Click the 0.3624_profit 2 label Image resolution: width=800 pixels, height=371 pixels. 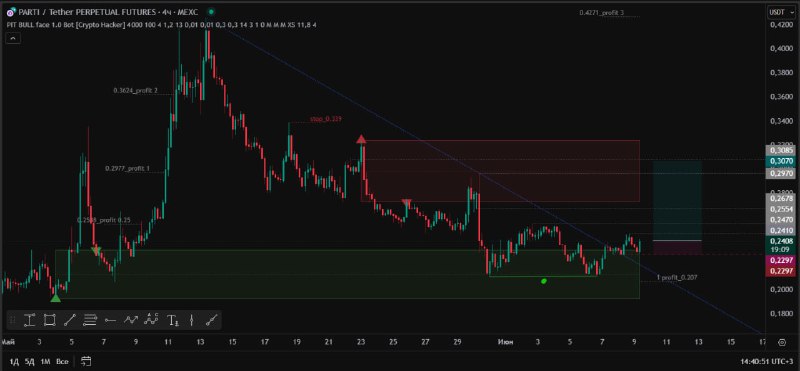pyautogui.click(x=136, y=91)
